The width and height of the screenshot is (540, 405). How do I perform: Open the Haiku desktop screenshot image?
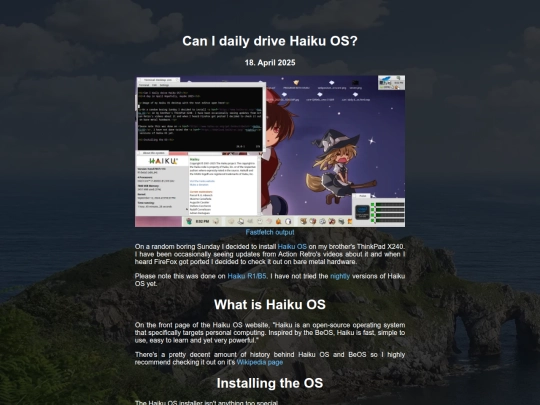pos(270,151)
